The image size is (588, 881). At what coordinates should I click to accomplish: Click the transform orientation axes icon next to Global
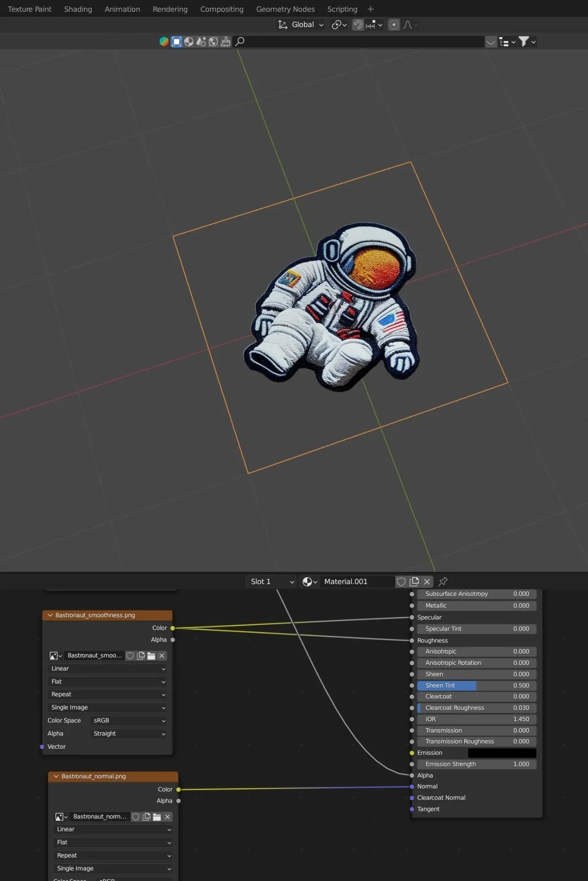pos(283,24)
